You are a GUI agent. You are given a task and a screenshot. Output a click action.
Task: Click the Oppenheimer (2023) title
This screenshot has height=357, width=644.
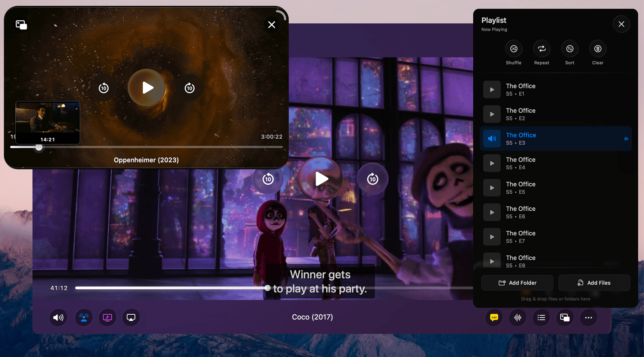click(146, 160)
